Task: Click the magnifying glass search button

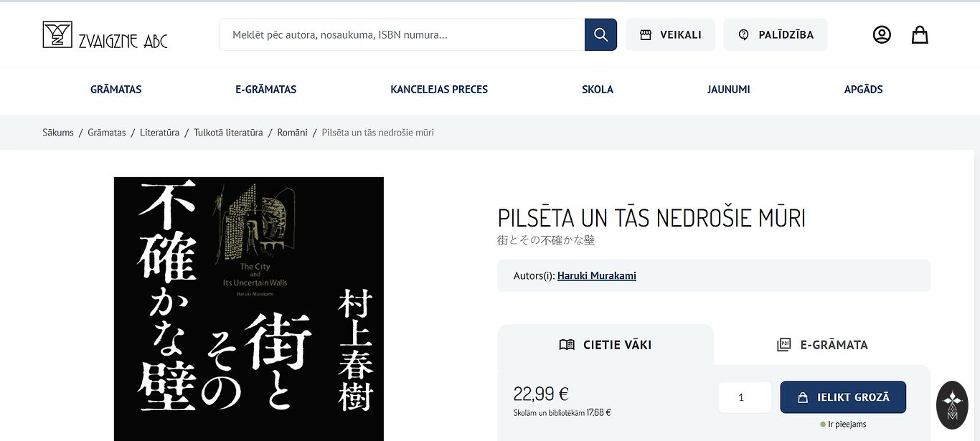Action: point(600,34)
